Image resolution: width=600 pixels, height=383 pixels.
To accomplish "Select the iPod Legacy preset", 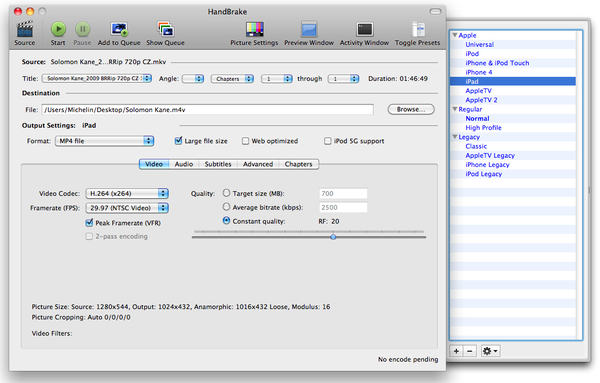I will 484,174.
